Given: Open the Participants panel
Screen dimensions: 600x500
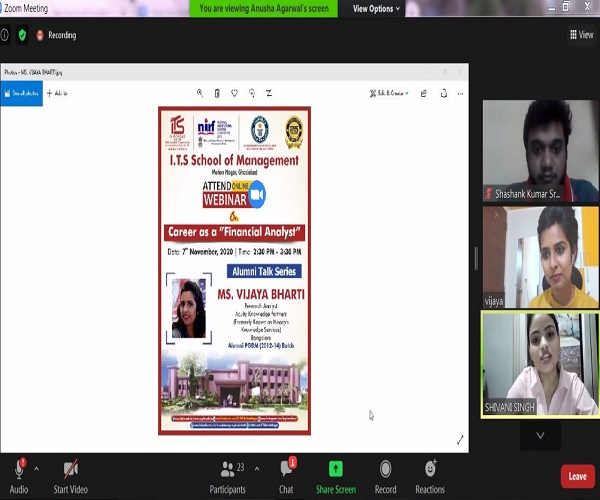Looking at the screenshot, I should 227,476.
